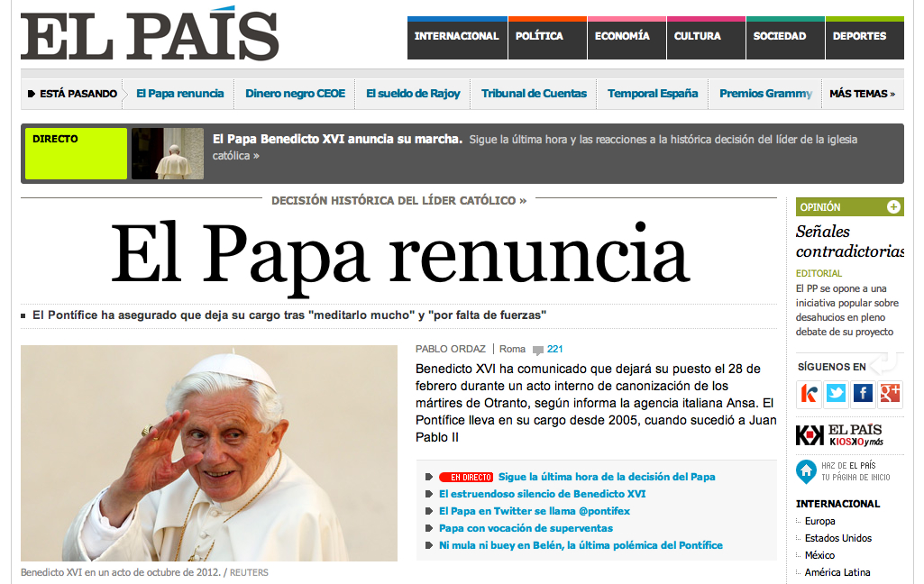Click the 'ESTÁ PASANDO' label

[78, 94]
